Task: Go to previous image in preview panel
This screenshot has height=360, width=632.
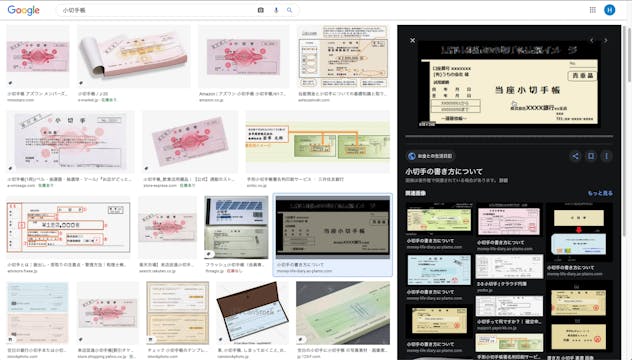Action: (592, 40)
